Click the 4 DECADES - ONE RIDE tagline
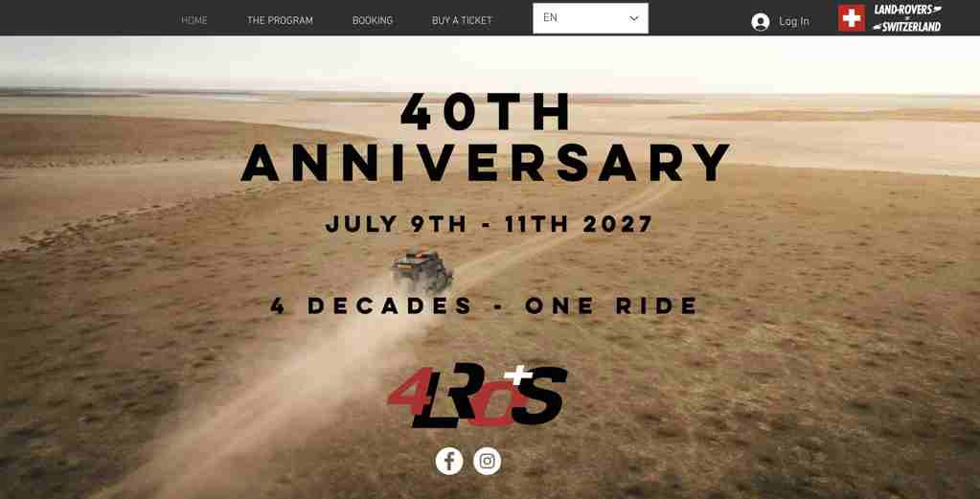The height and width of the screenshot is (499, 980). click(485, 306)
